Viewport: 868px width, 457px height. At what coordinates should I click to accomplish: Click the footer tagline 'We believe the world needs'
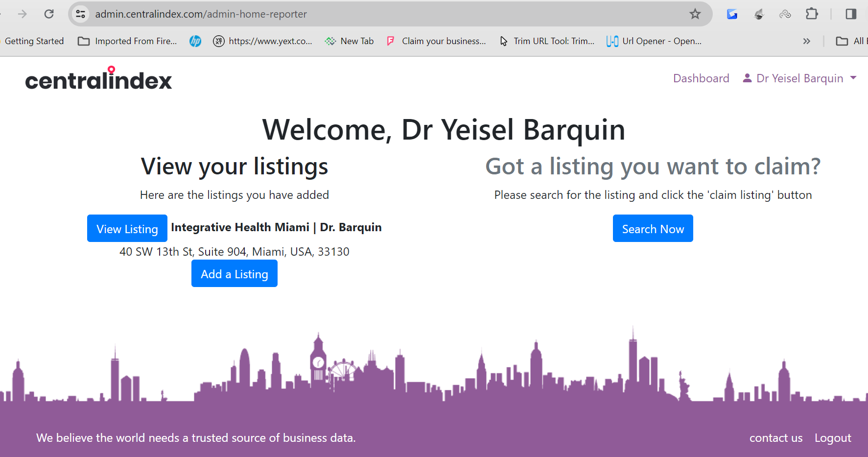tap(196, 438)
